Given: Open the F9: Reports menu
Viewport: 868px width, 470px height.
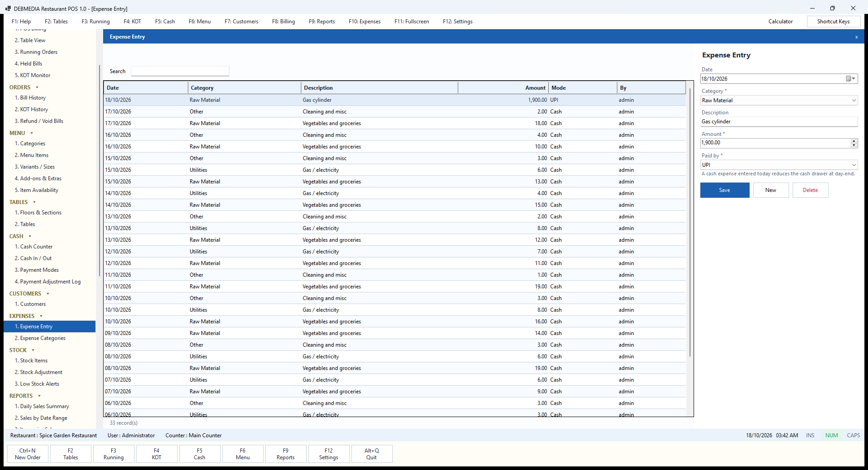Looking at the screenshot, I should (322, 22).
